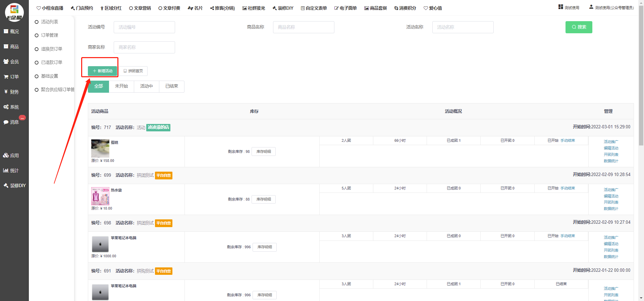Click the 活动编号 input field
The image size is (644, 301).
click(x=144, y=27)
